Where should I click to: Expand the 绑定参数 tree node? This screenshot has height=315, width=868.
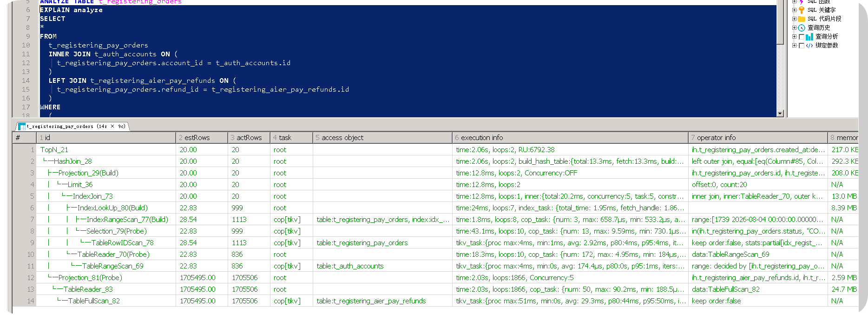click(x=794, y=46)
